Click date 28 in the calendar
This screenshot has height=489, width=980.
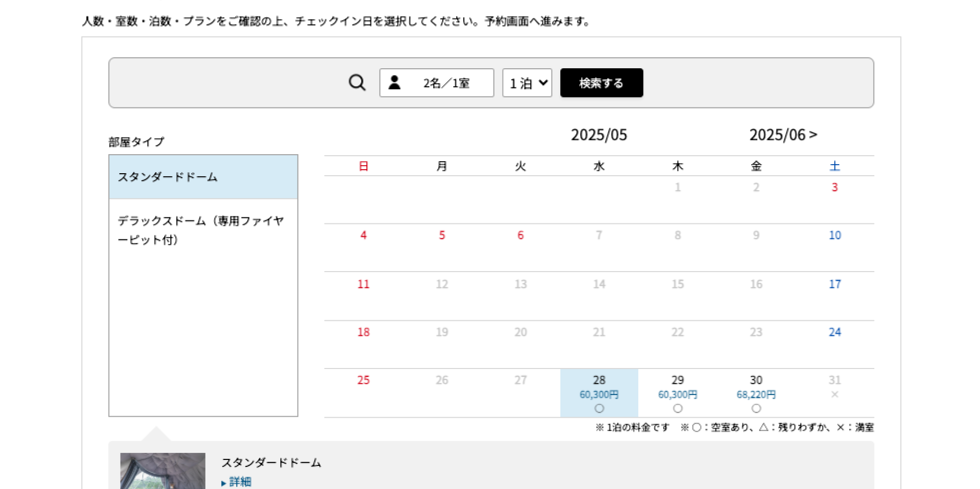click(x=599, y=380)
